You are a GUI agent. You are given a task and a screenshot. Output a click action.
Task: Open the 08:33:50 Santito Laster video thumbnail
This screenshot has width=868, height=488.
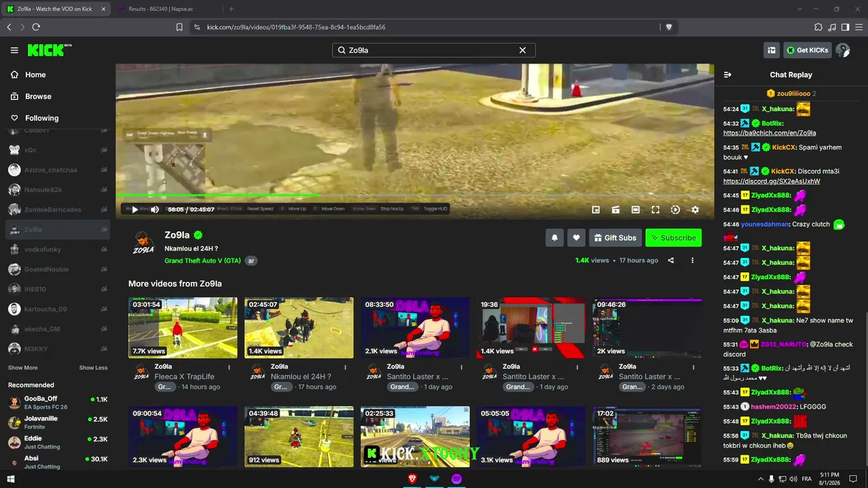click(415, 327)
